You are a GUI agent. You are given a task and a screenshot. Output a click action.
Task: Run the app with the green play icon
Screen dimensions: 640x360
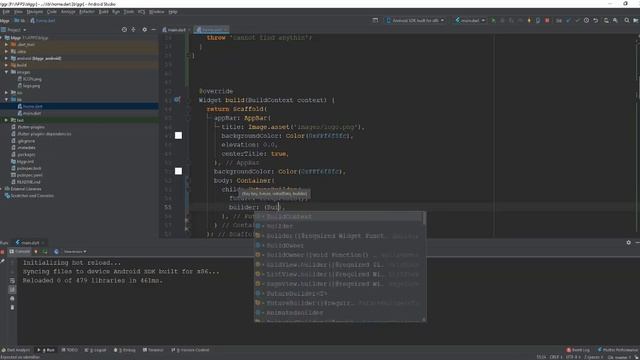click(x=493, y=20)
